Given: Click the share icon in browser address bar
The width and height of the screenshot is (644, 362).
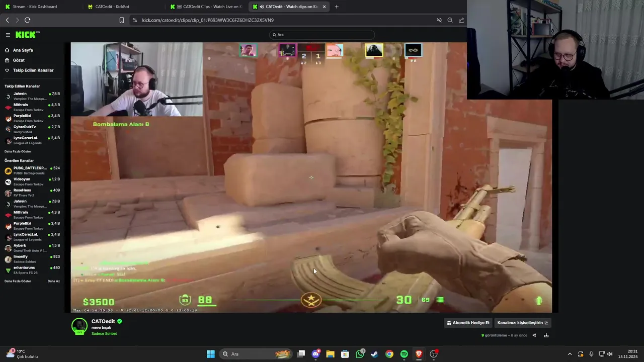Looking at the screenshot, I should 461,20.
